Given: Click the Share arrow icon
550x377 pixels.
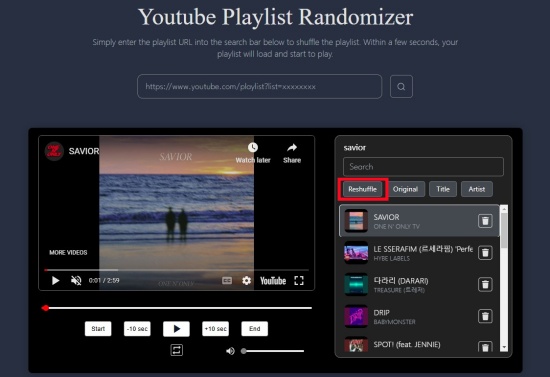Looking at the screenshot, I should click(292, 148).
